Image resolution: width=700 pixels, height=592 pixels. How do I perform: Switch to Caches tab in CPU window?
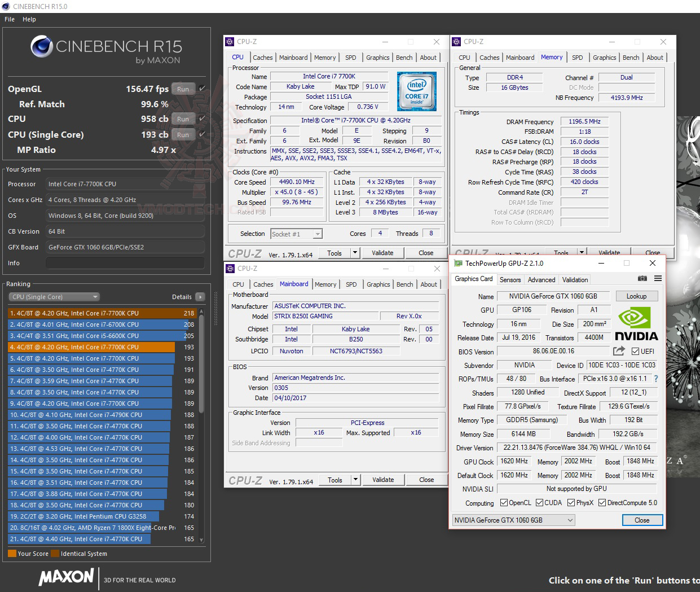click(263, 58)
